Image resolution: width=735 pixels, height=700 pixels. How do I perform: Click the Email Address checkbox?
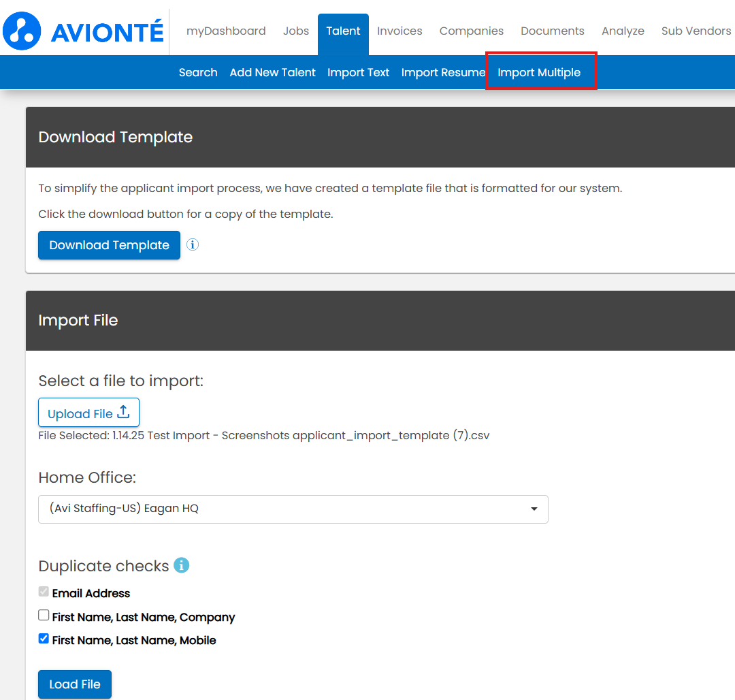coord(44,592)
